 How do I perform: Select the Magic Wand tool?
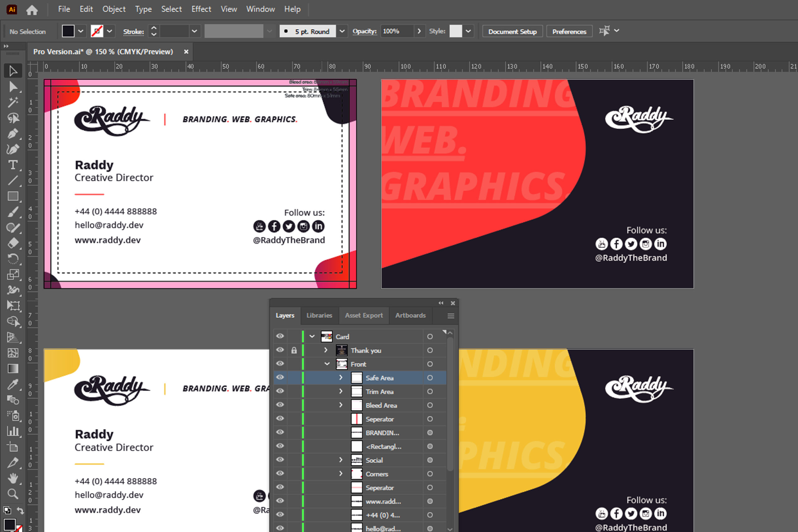[13, 102]
